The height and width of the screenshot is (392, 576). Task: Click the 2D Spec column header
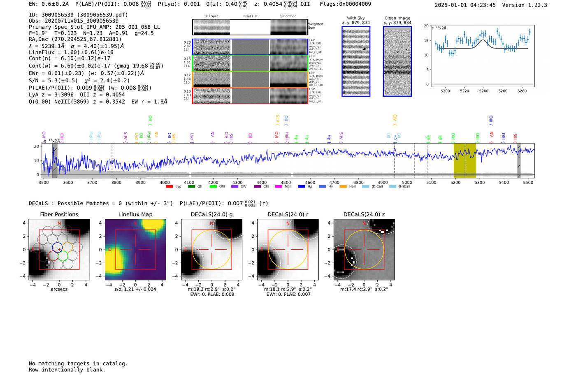(x=212, y=16)
